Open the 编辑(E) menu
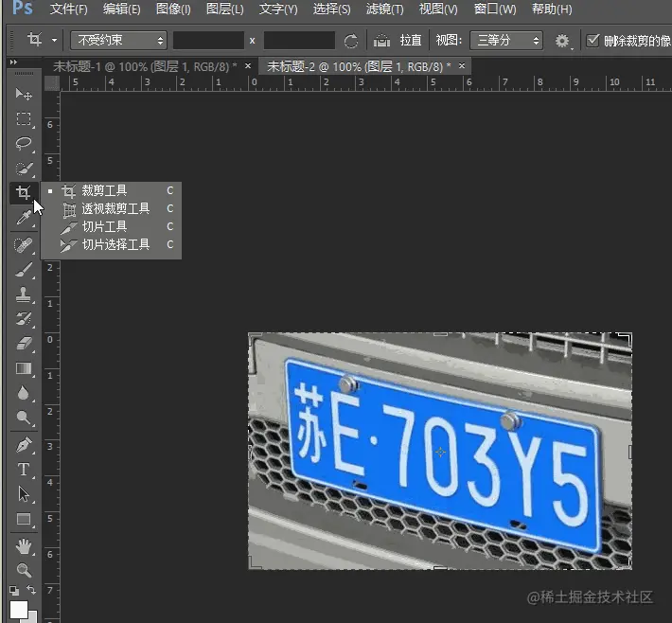 tap(122, 9)
